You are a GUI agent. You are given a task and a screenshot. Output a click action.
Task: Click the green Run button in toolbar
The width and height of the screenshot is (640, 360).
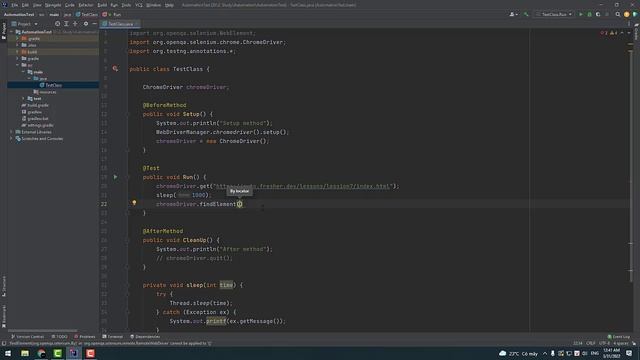pyautogui.click(x=581, y=14)
